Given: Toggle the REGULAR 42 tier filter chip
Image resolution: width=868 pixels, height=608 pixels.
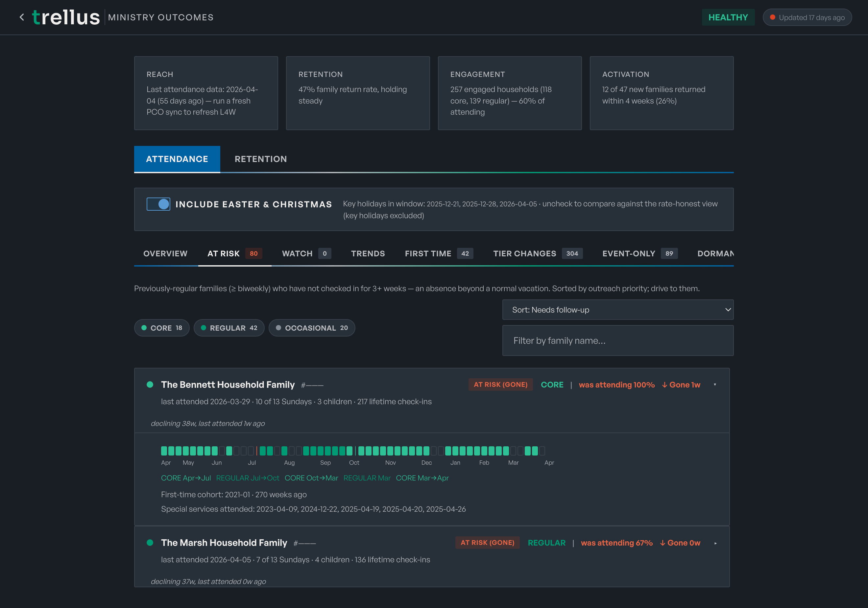Looking at the screenshot, I should tap(229, 328).
